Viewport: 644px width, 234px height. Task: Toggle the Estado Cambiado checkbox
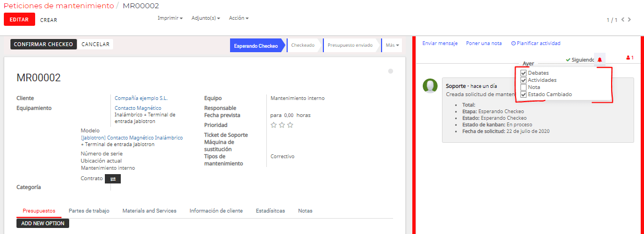pos(523,94)
